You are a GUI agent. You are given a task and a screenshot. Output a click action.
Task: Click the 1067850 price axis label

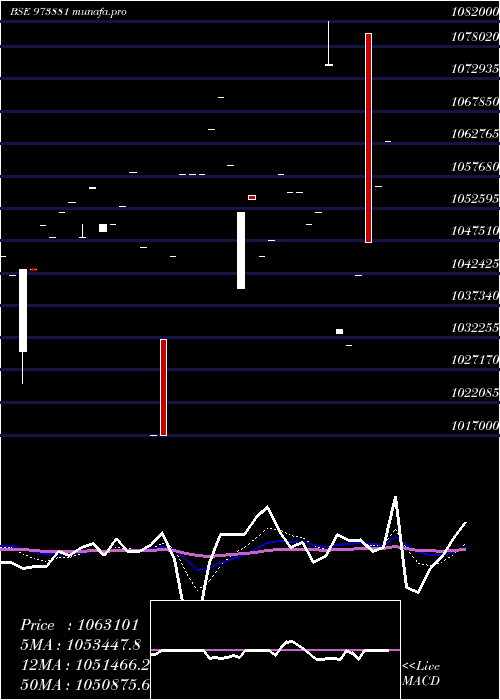(x=476, y=102)
